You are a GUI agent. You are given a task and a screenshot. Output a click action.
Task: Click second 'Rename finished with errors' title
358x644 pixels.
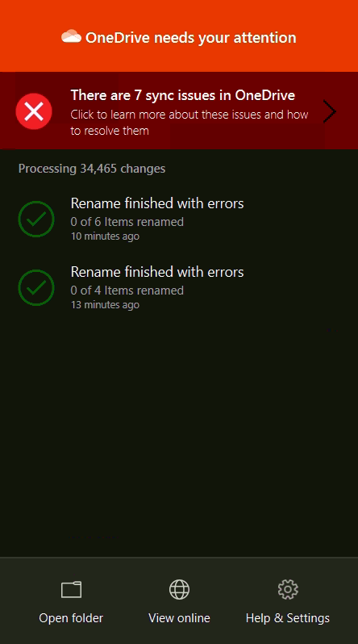point(157,272)
